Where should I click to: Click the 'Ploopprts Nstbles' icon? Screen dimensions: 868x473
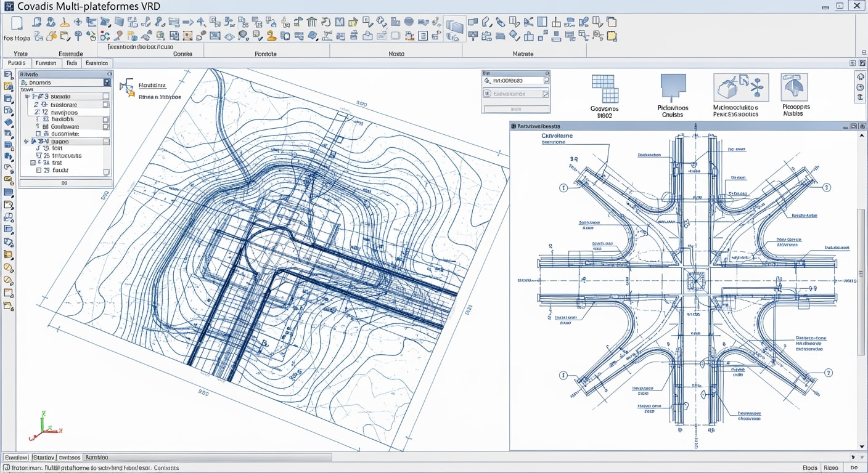[794, 87]
